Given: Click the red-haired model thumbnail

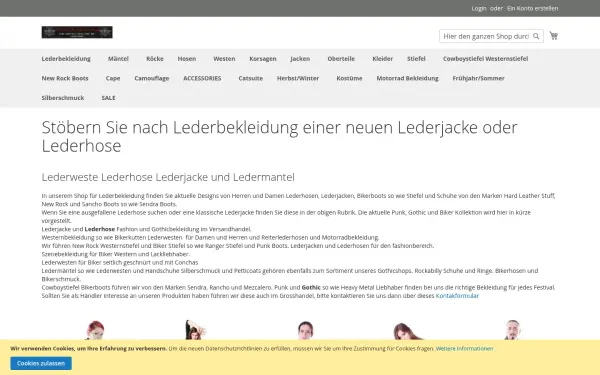Looking at the screenshot, I should pos(95,330).
